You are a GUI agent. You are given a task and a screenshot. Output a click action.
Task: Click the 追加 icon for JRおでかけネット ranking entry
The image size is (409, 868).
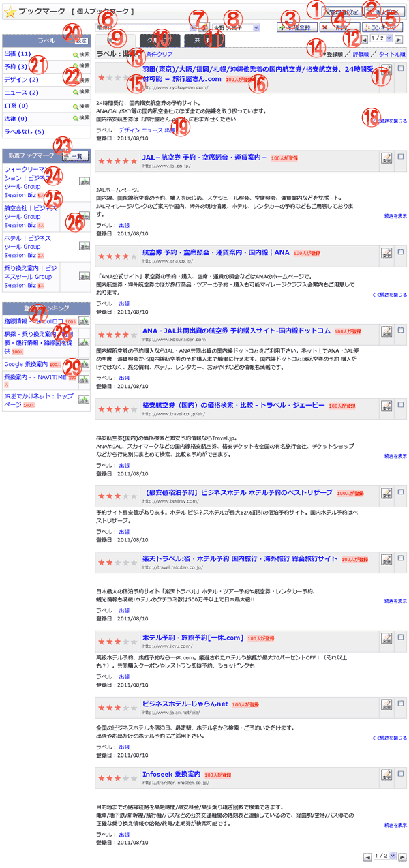coord(85,399)
